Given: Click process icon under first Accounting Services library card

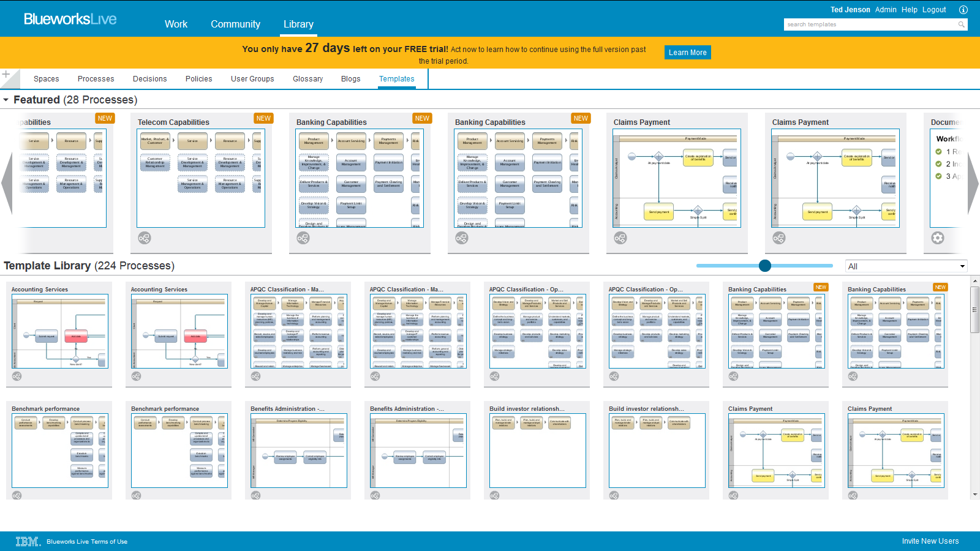Looking at the screenshot, I should [17, 377].
